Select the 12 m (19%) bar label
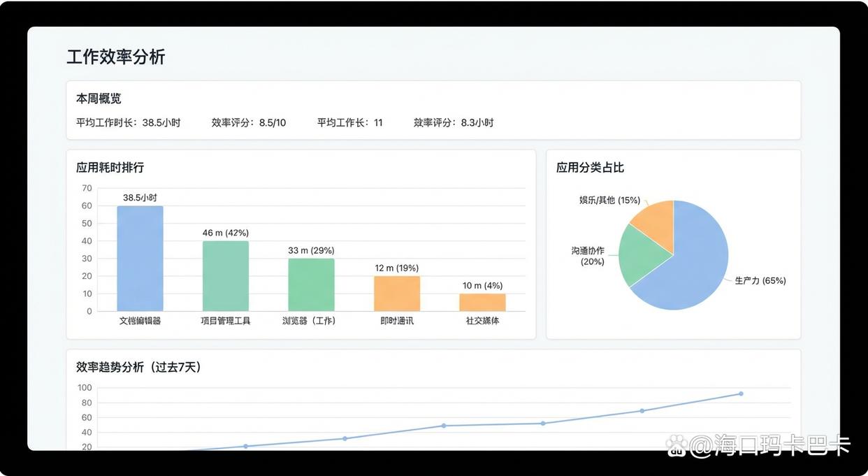The image size is (868, 476). tap(396, 268)
